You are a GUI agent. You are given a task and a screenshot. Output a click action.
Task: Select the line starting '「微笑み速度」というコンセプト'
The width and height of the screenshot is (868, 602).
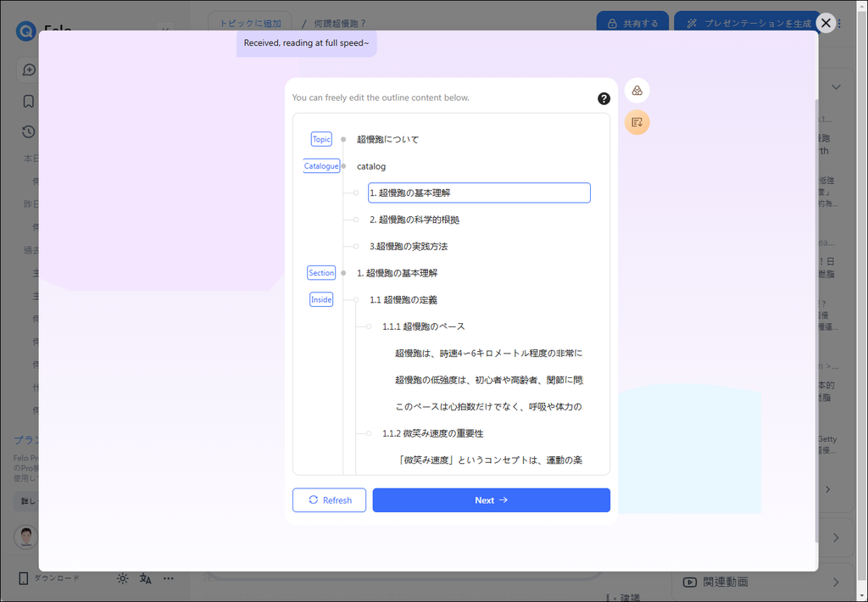pyautogui.click(x=488, y=460)
